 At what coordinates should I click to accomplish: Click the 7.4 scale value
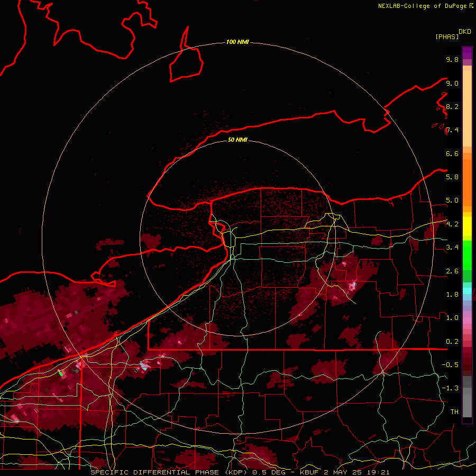click(x=452, y=130)
